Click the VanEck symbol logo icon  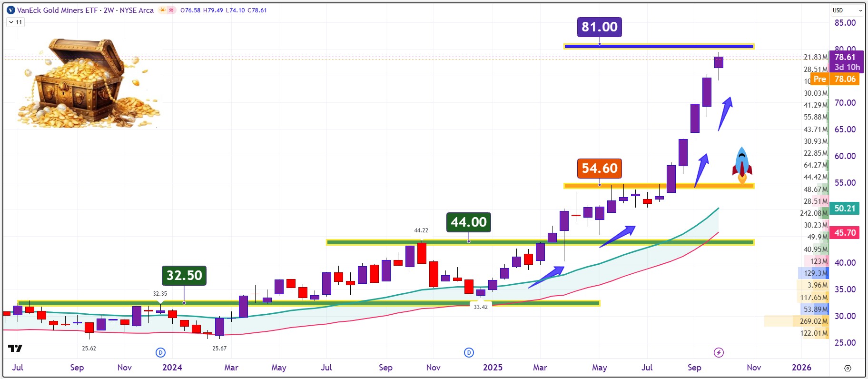(11, 10)
